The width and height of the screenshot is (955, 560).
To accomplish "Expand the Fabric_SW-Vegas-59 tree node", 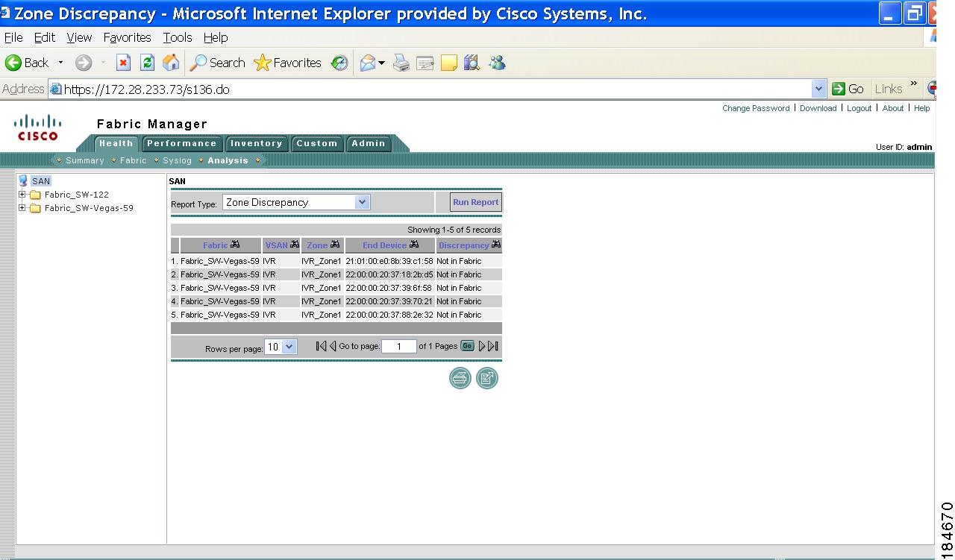I will [22, 208].
